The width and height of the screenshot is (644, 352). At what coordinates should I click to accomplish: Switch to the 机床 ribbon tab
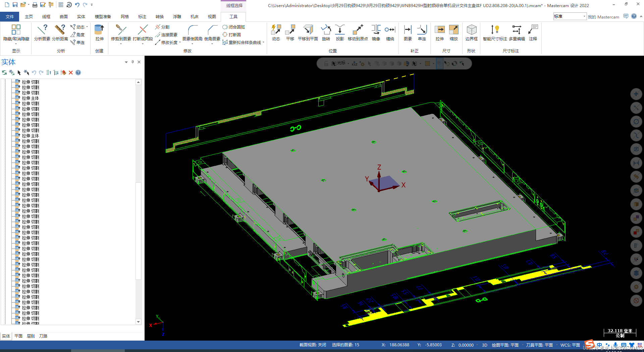pyautogui.click(x=195, y=16)
